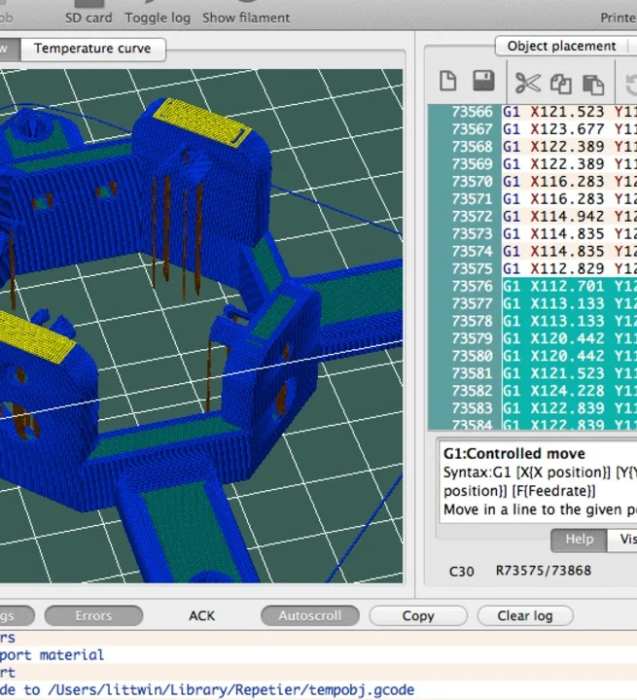Click the Undo arrow icon in editor toolbar

point(630,84)
